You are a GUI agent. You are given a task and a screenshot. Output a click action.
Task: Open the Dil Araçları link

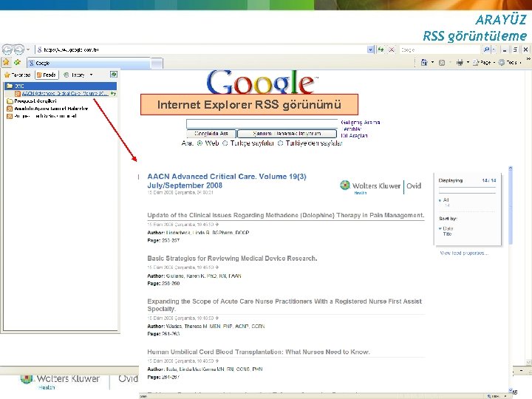[x=354, y=135]
